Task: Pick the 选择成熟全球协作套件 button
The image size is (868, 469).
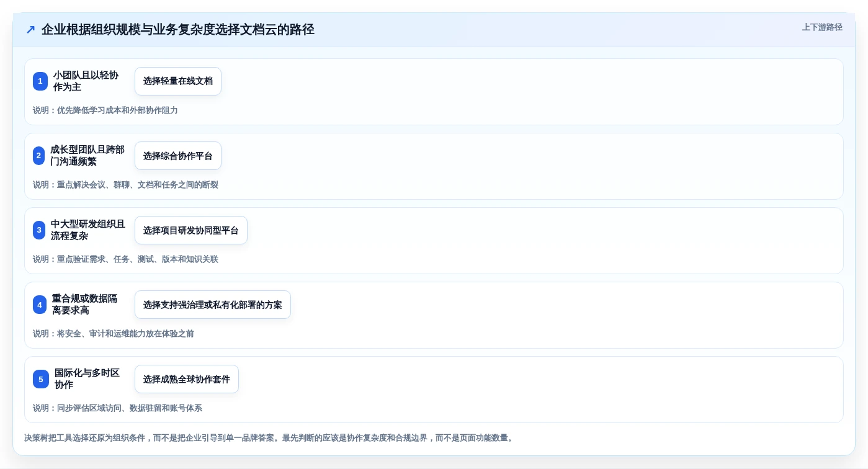Action: click(x=187, y=379)
